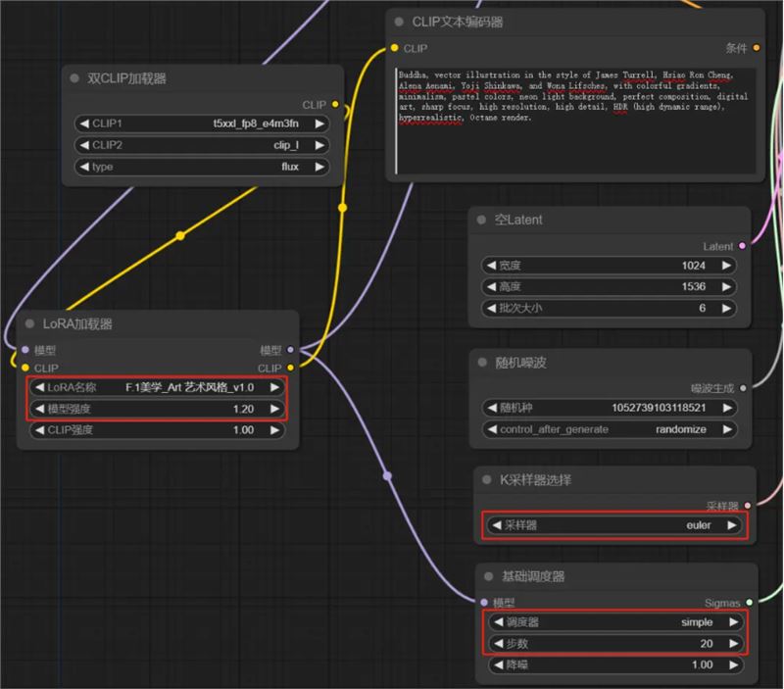This screenshot has height=689, width=784.
Task: Select the next 采样器 with right arrow
Action: coord(732,525)
